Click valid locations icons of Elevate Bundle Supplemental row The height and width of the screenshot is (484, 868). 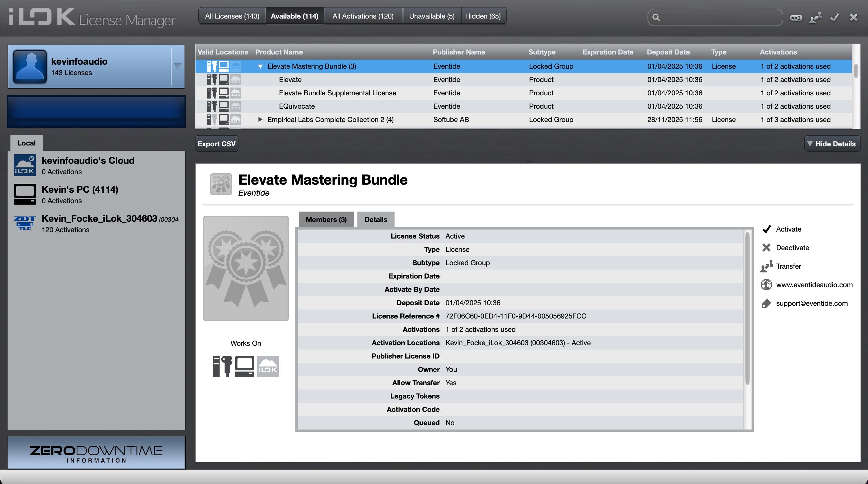coord(224,93)
